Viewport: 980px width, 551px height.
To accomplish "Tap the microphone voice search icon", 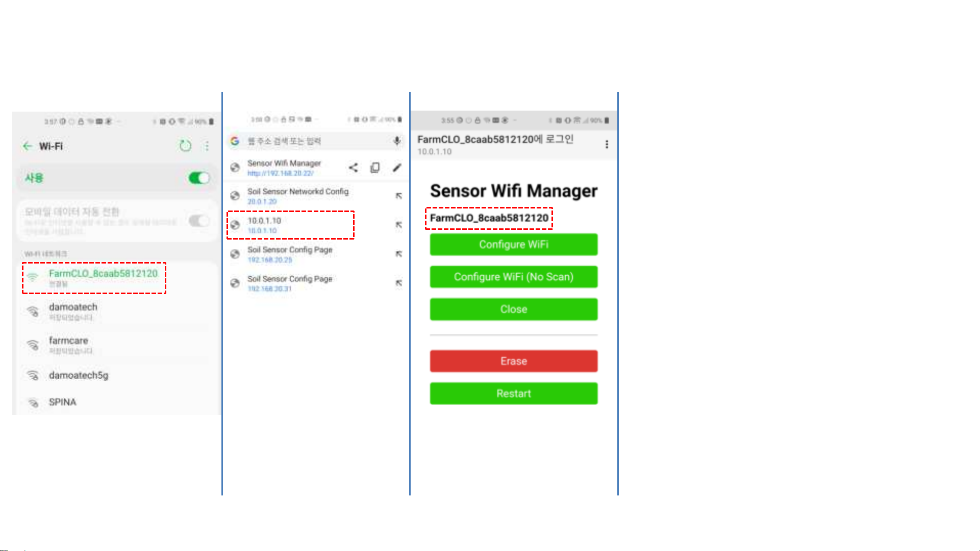I will pyautogui.click(x=397, y=141).
